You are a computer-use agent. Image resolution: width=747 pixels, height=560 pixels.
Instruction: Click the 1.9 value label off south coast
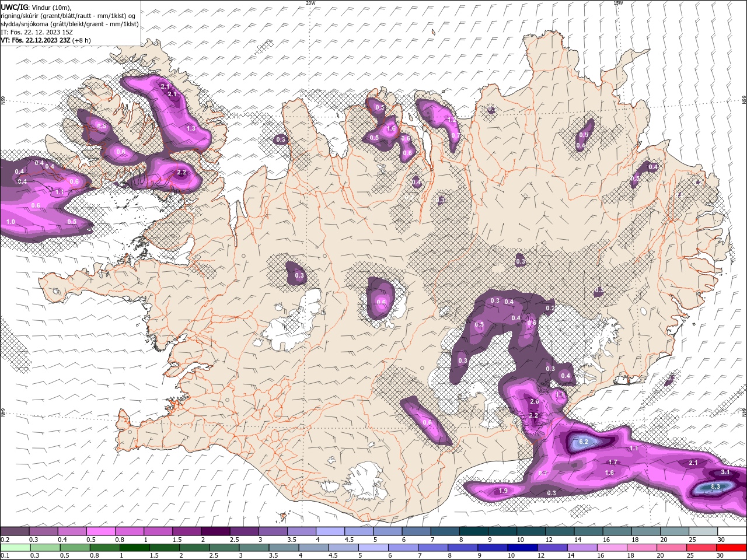(x=502, y=491)
